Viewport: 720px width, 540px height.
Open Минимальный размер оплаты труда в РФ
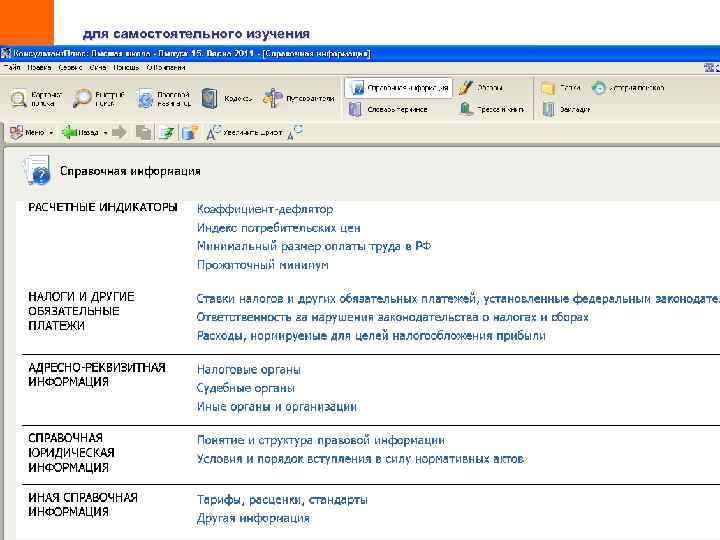(314, 246)
